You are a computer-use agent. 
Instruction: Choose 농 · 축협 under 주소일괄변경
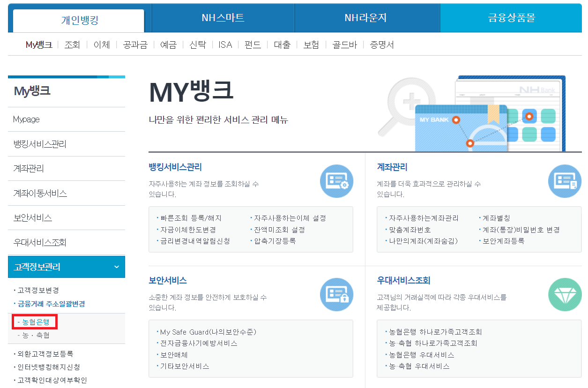pyautogui.click(x=36, y=336)
